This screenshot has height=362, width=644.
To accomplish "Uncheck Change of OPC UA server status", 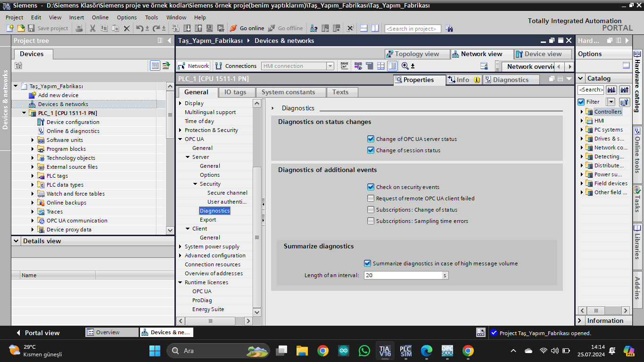I will [x=371, y=139].
